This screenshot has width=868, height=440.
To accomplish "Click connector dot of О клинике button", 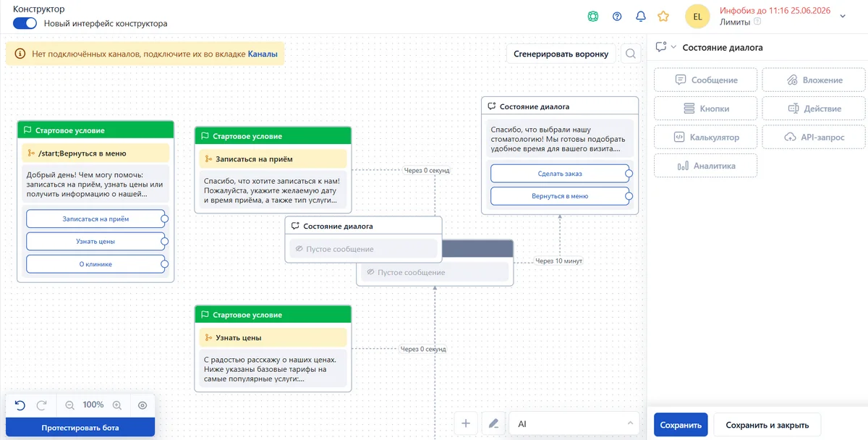I will (x=165, y=264).
